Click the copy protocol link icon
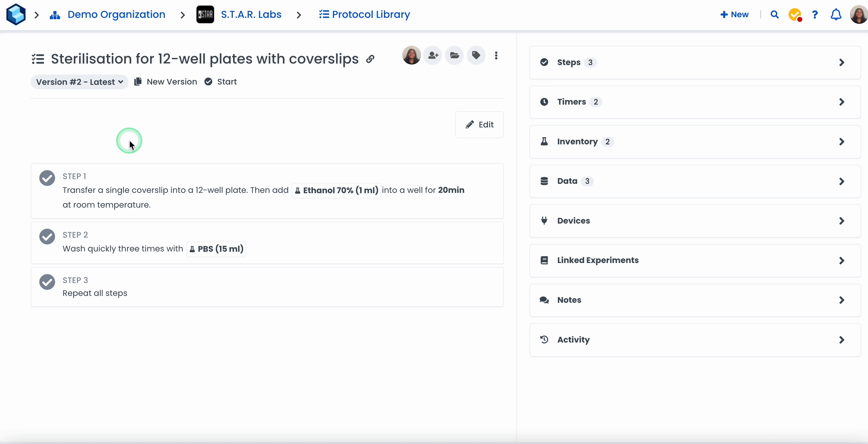The image size is (868, 444). [x=370, y=59]
